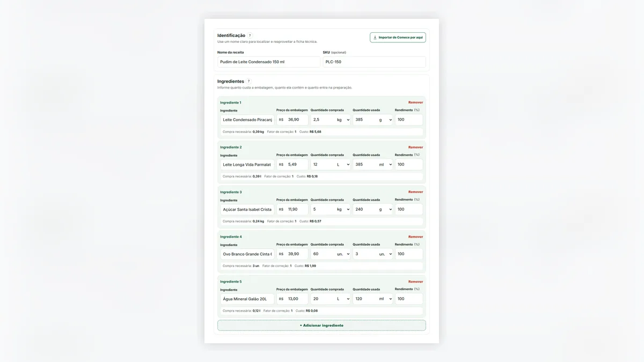
Task: Click the package price field showing 11,90
Action: pyautogui.click(x=292, y=209)
